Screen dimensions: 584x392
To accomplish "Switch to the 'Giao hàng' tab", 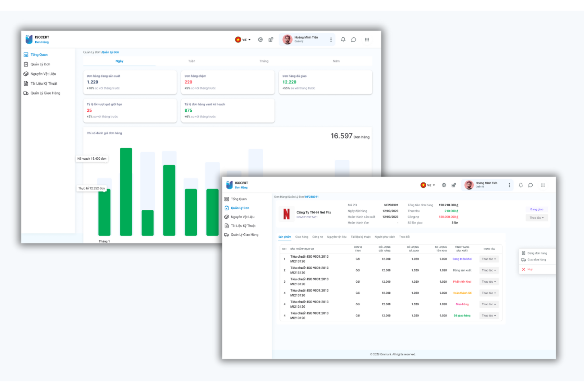I will 302,237.
